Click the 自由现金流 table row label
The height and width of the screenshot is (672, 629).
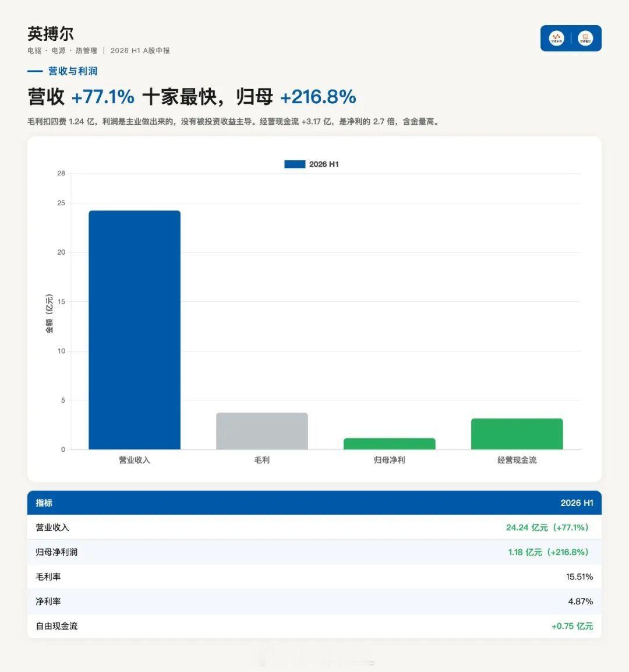coord(56,626)
